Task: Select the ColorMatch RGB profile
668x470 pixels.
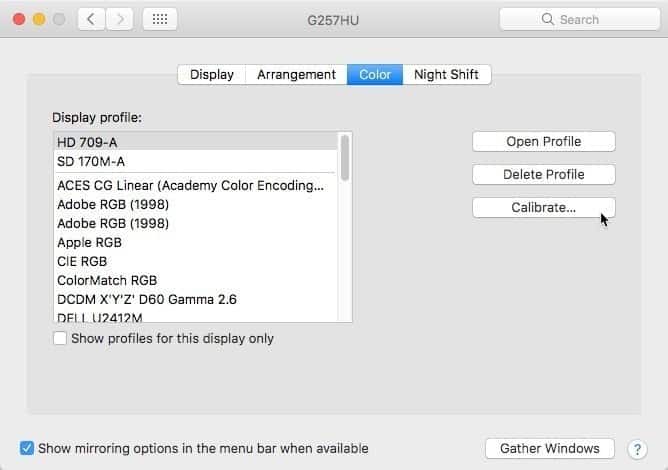Action: click(x=196, y=280)
